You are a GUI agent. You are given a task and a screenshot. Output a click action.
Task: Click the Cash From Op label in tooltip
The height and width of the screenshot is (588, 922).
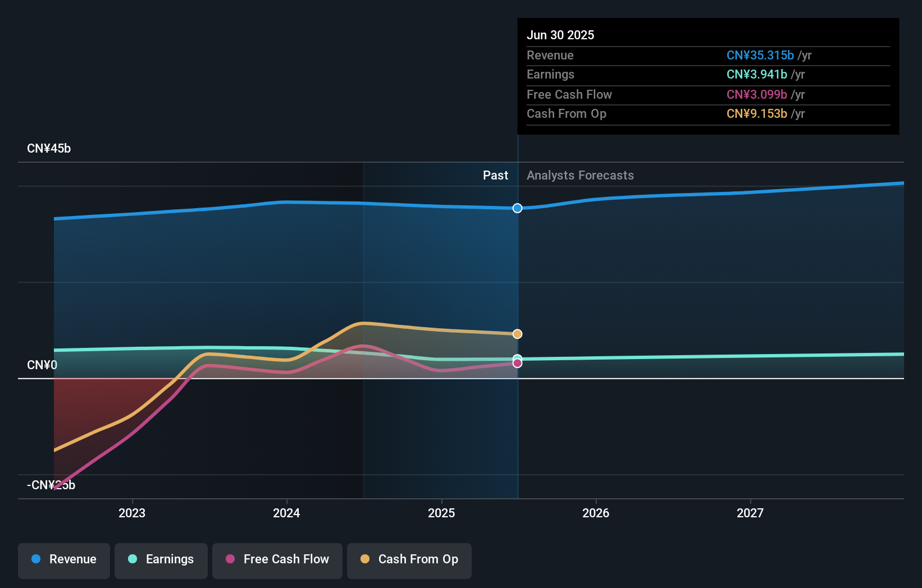pyautogui.click(x=567, y=113)
